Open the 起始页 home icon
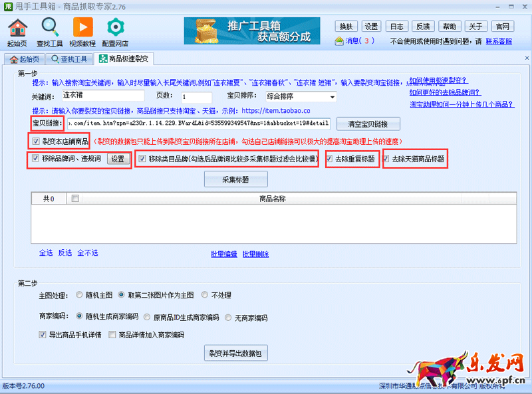The width and height of the screenshot is (532, 394). pyautogui.click(x=18, y=27)
